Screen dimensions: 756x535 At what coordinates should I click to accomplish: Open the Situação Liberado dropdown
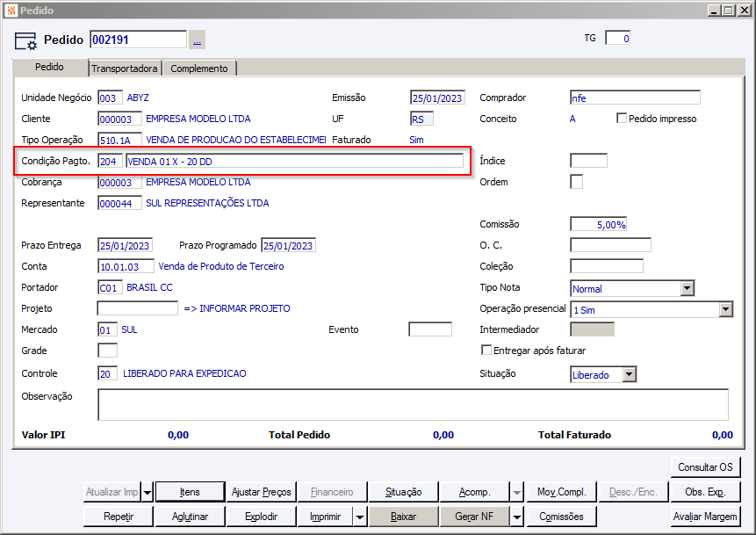(x=629, y=374)
